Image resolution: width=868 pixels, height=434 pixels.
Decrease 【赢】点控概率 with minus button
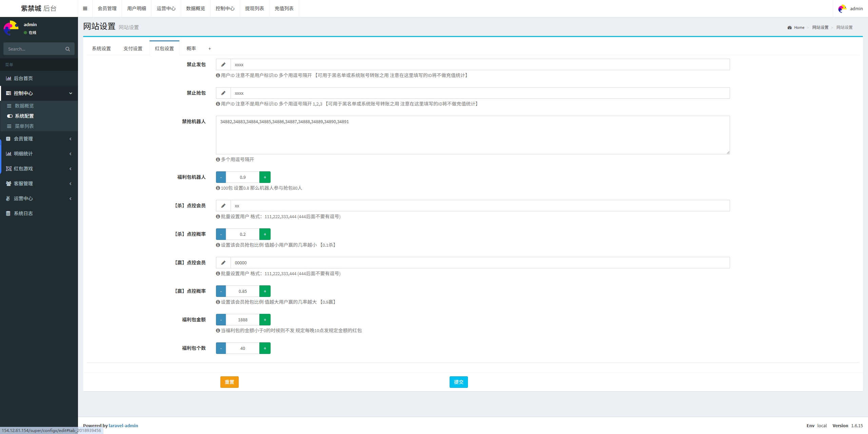[x=221, y=291]
